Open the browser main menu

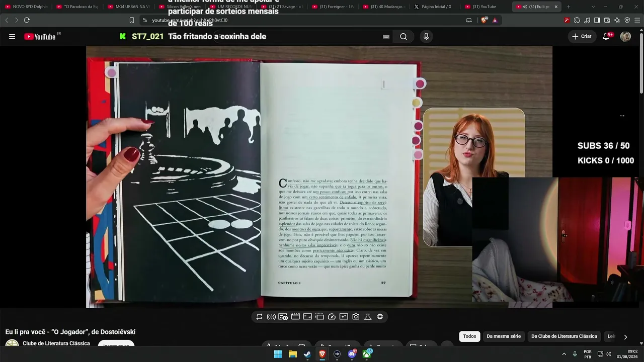pyautogui.click(x=637, y=20)
